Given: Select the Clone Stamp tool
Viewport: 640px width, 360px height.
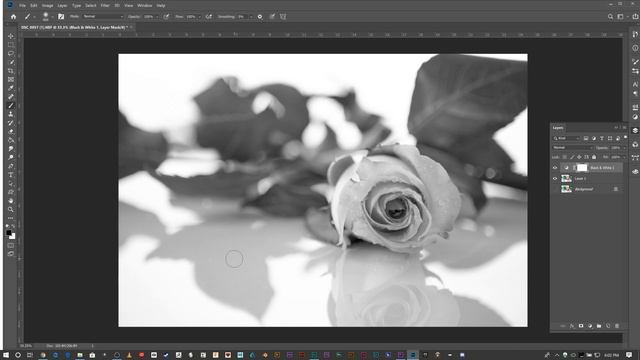Looking at the screenshot, I should [11, 114].
